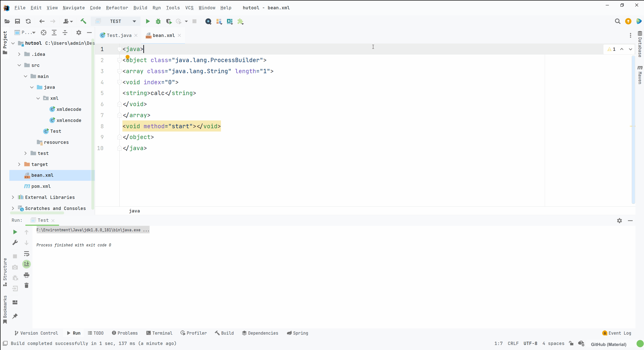Open the VCS menu

tap(189, 8)
